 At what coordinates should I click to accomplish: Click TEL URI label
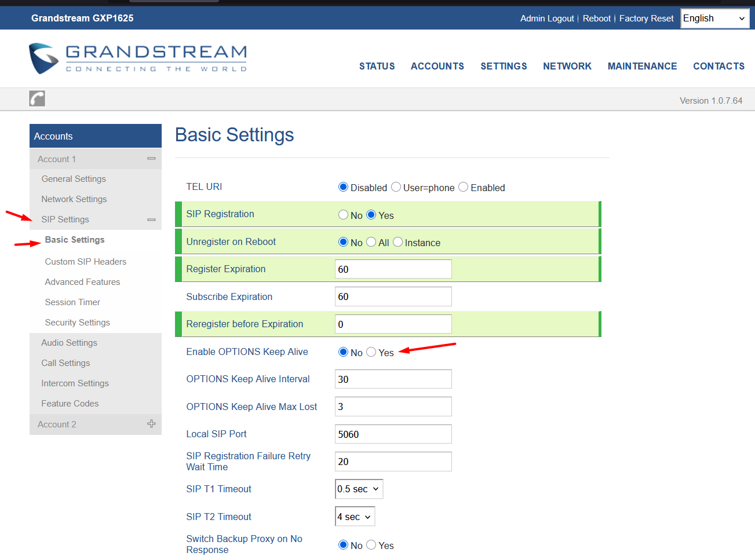(x=204, y=186)
